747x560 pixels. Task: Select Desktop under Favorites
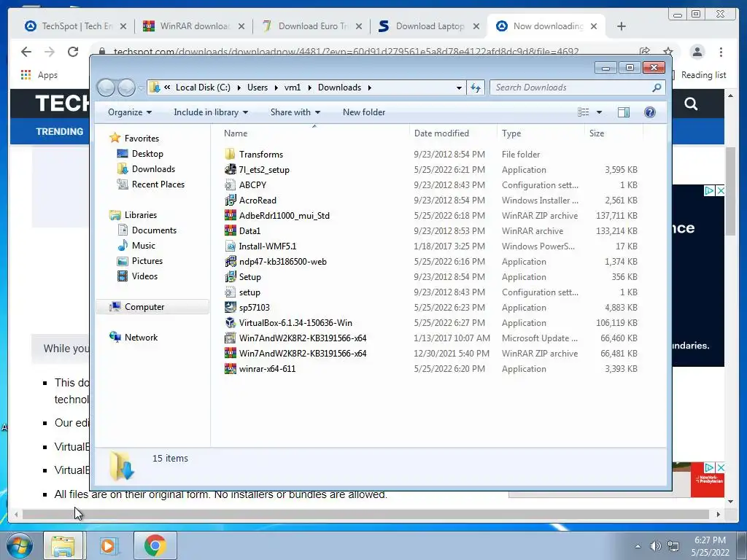(x=147, y=153)
